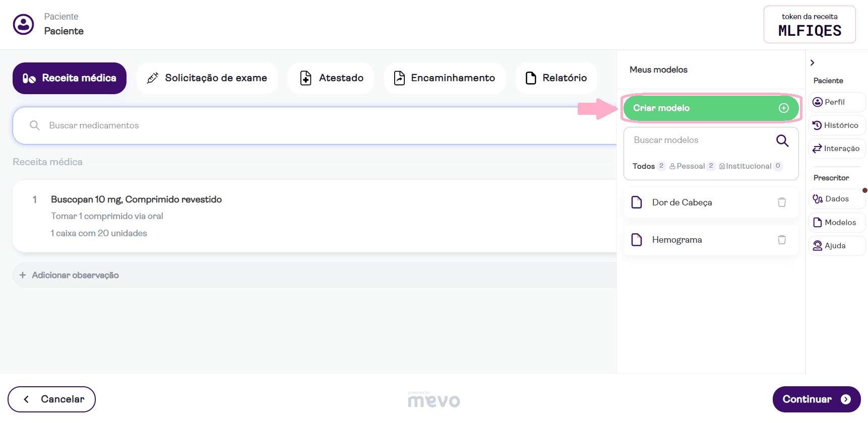
Task: Switch to Atestado tab
Action: pyautogui.click(x=331, y=78)
